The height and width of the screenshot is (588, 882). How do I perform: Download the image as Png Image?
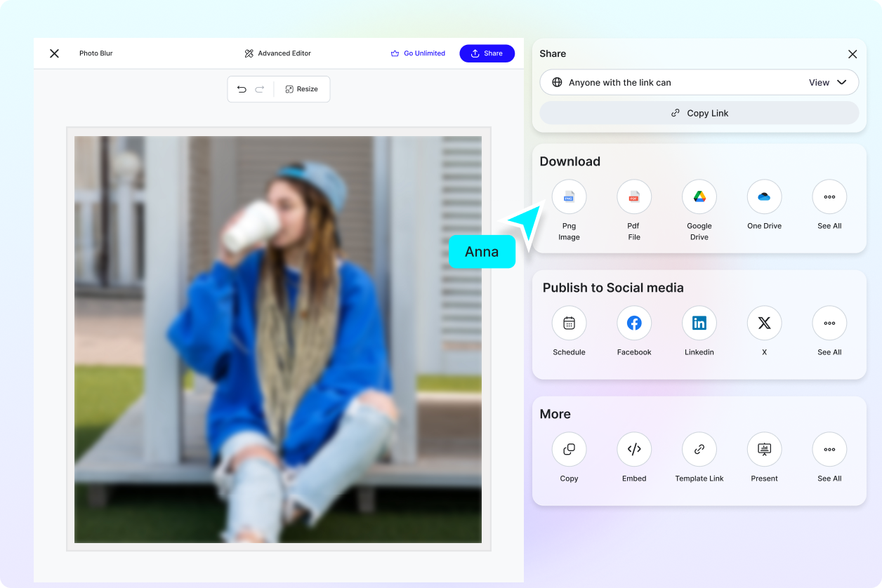coord(569,196)
